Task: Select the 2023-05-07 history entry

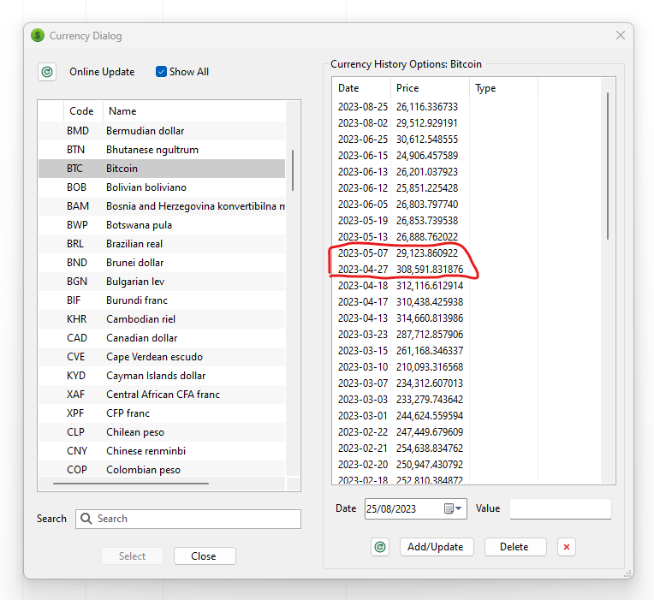Action: [x=398, y=254]
